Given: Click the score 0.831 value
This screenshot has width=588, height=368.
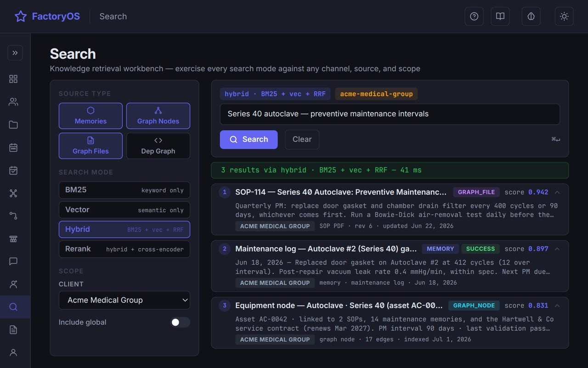Looking at the screenshot, I should tap(538, 305).
